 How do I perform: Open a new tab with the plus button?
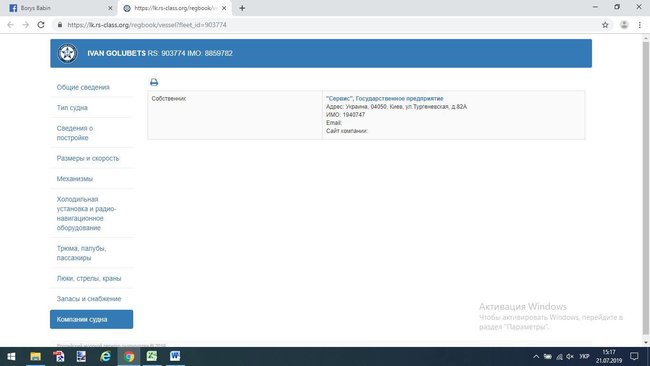coord(242,8)
